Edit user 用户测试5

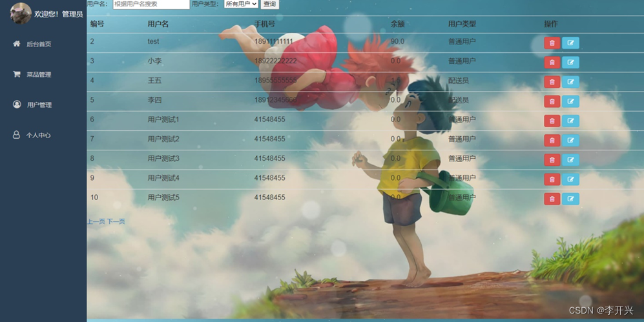[x=570, y=199]
